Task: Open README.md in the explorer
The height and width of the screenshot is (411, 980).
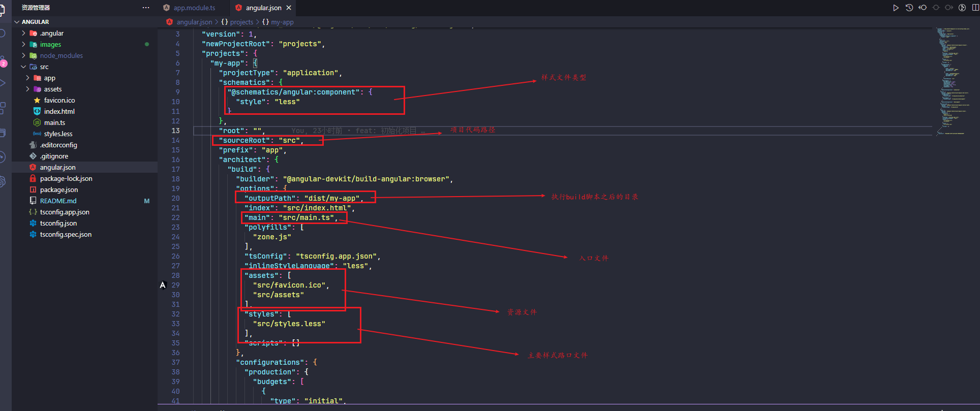Action: (58, 201)
